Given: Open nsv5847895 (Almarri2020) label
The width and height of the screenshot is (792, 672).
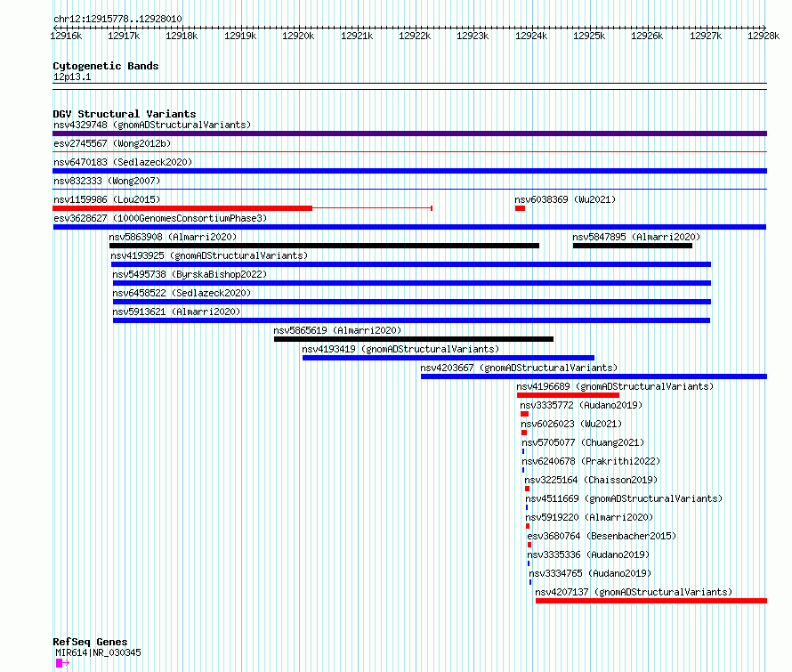Looking at the screenshot, I should click(636, 237).
